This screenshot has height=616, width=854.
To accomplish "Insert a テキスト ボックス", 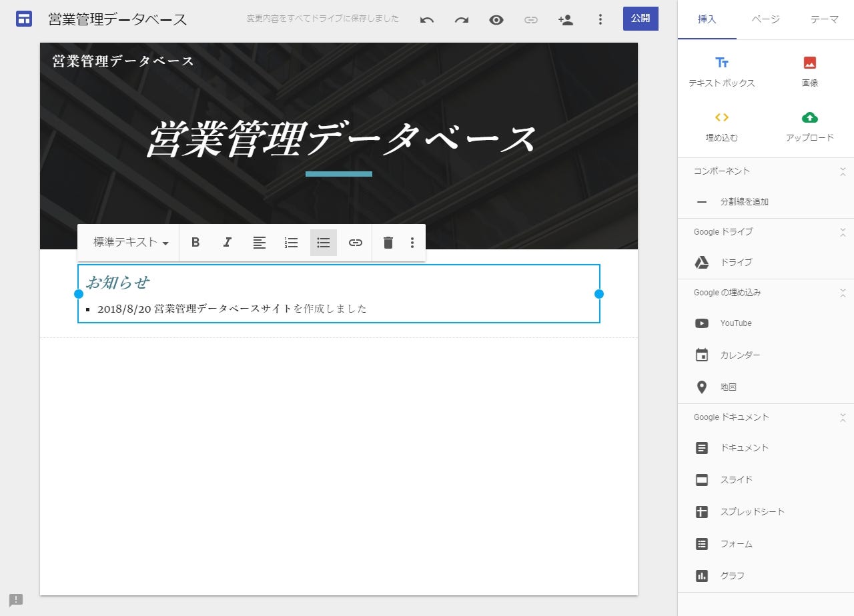I will point(722,72).
